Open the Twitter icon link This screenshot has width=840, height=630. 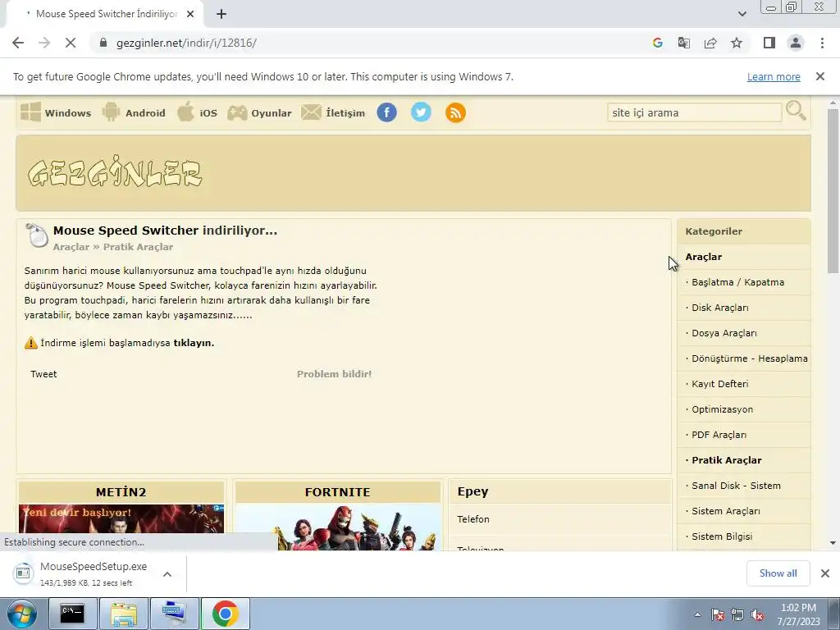421,112
